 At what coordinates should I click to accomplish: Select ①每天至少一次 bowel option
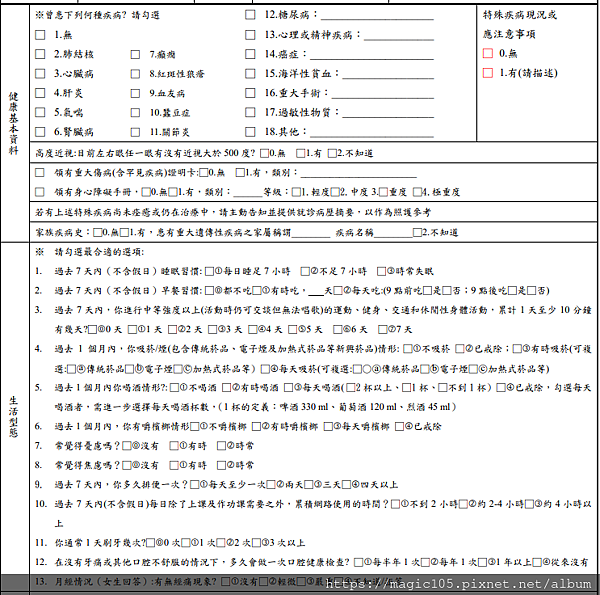click(194, 485)
